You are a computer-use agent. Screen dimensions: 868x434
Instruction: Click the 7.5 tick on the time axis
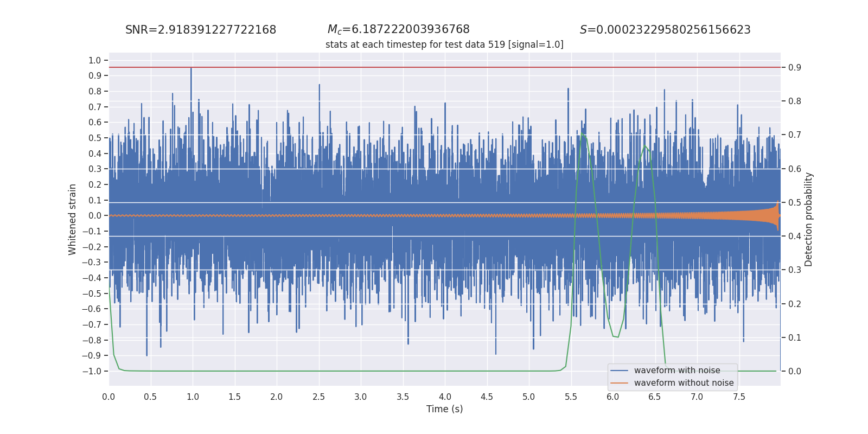739,397
